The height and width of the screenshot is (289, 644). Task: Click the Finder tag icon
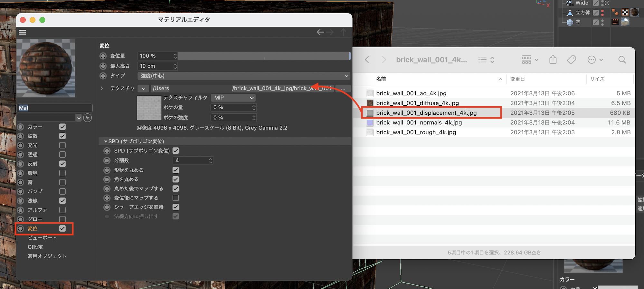(x=571, y=60)
